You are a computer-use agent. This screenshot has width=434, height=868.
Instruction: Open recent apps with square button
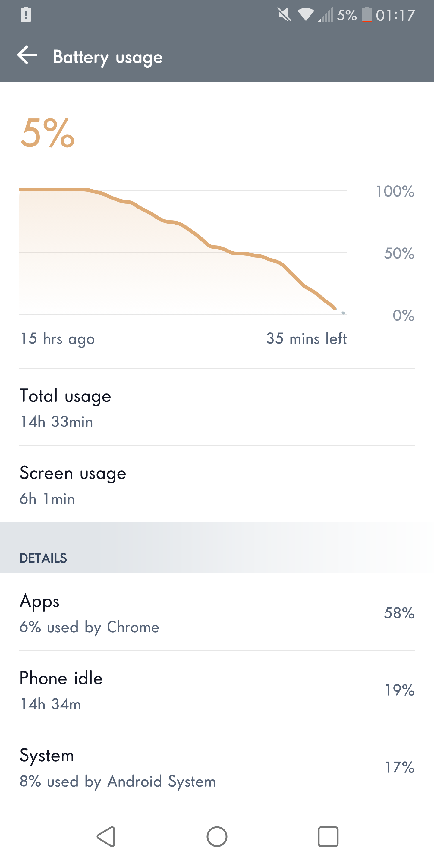[328, 836]
